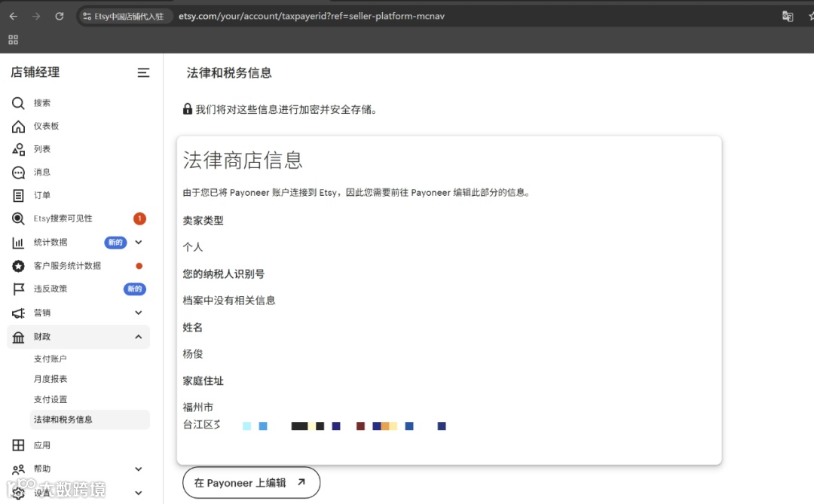Click the browser forward arrow
This screenshot has height=504, width=814.
pyautogui.click(x=36, y=16)
